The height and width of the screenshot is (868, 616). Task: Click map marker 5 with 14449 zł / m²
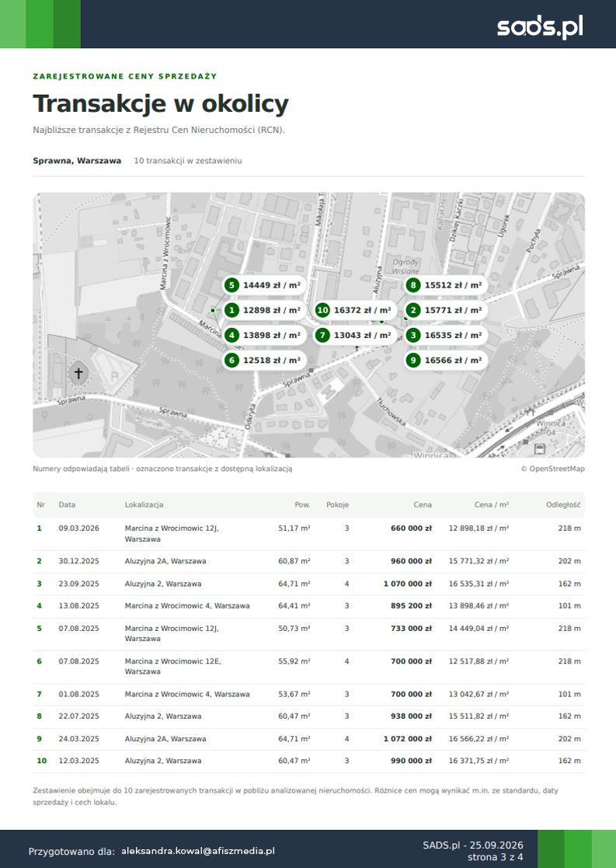[264, 285]
